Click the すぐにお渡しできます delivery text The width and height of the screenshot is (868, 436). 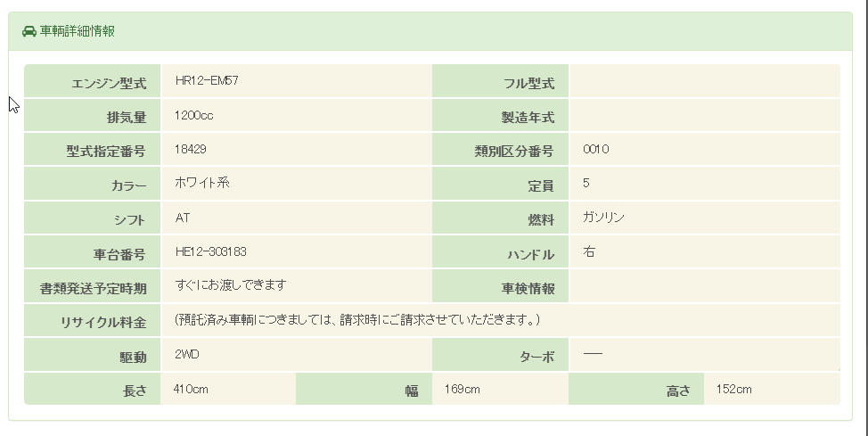(231, 285)
